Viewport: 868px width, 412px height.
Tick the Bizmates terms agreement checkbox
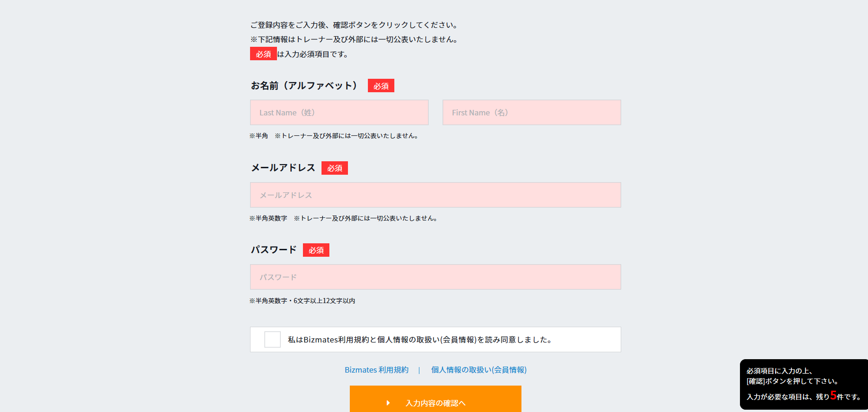point(272,340)
